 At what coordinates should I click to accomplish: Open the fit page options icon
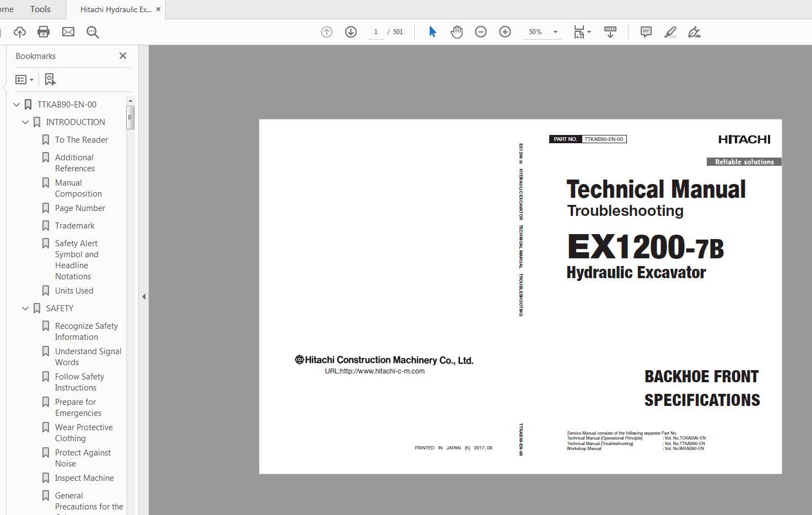pos(582,32)
